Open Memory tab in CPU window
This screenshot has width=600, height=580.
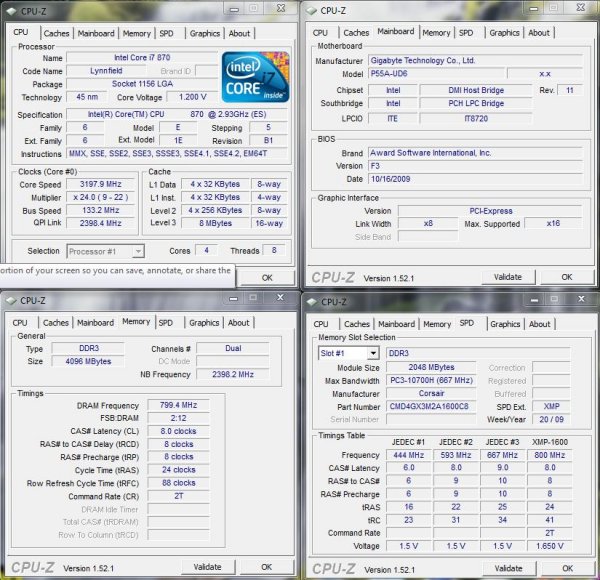pos(137,33)
